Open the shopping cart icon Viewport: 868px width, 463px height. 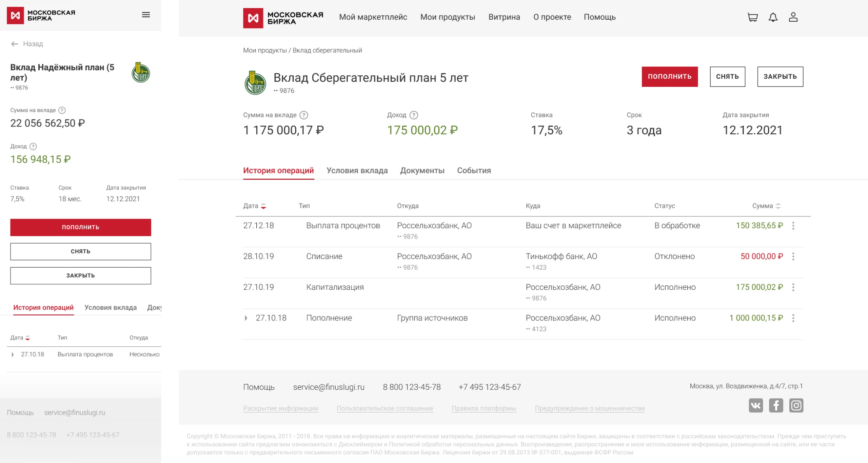[x=753, y=17]
